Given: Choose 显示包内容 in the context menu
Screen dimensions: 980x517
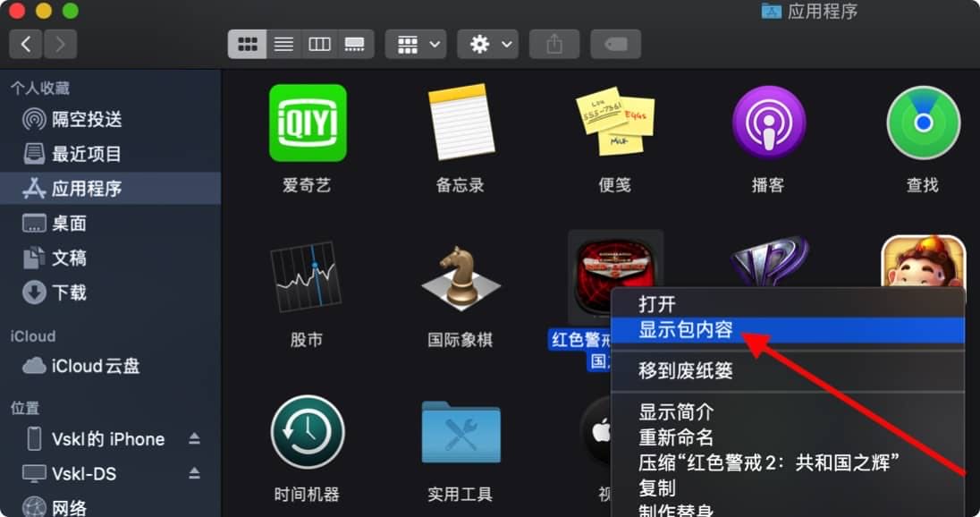Looking at the screenshot, I should click(x=788, y=329).
